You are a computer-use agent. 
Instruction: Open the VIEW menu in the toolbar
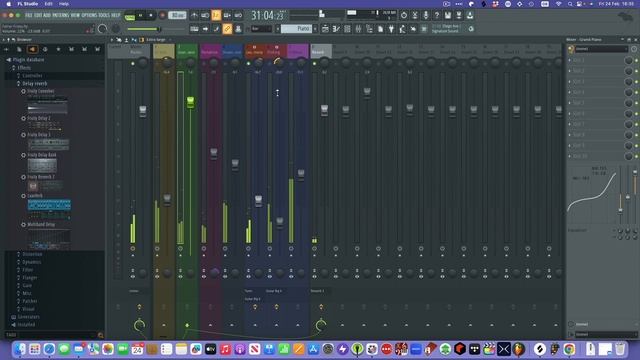coord(76,15)
